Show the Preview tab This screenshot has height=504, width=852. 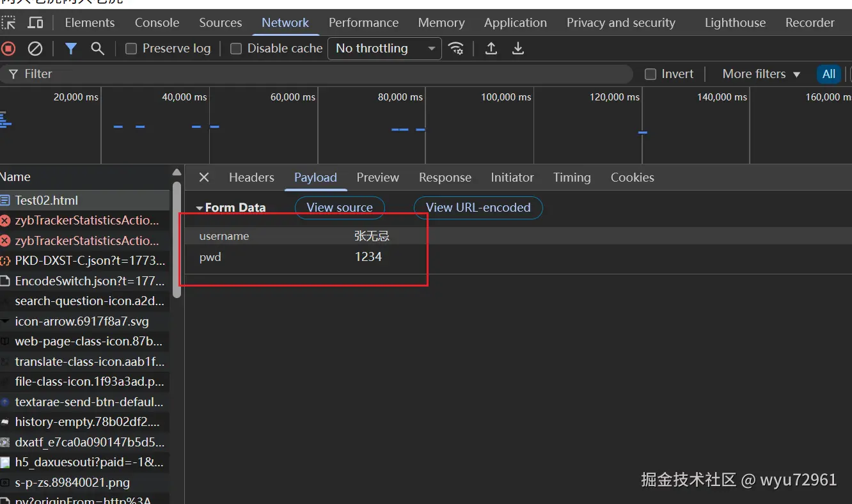tap(377, 178)
